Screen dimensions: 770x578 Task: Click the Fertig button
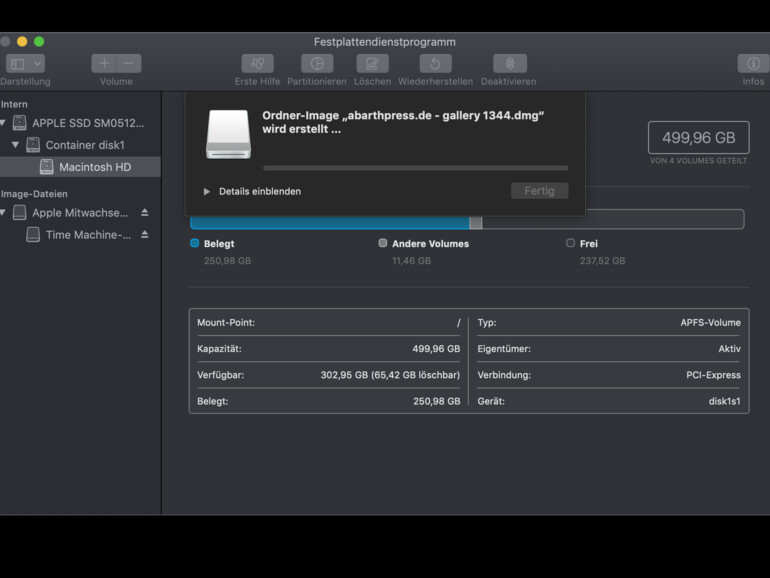539,191
